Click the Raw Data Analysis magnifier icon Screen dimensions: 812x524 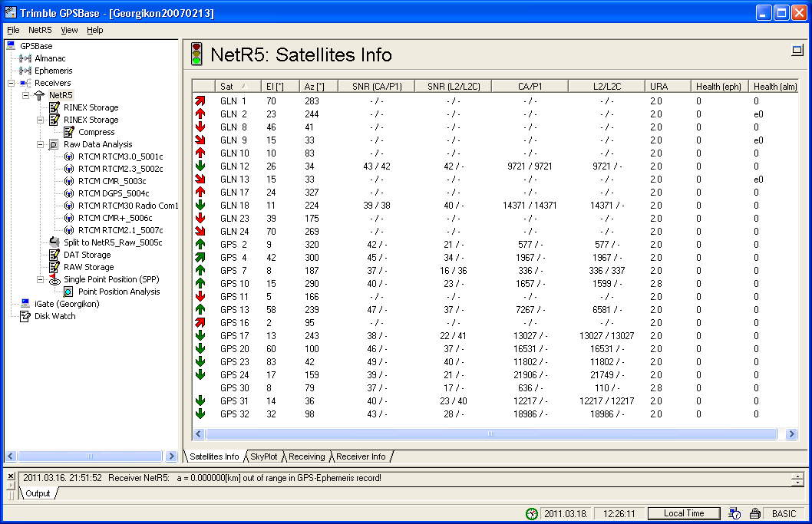pyautogui.click(x=54, y=144)
